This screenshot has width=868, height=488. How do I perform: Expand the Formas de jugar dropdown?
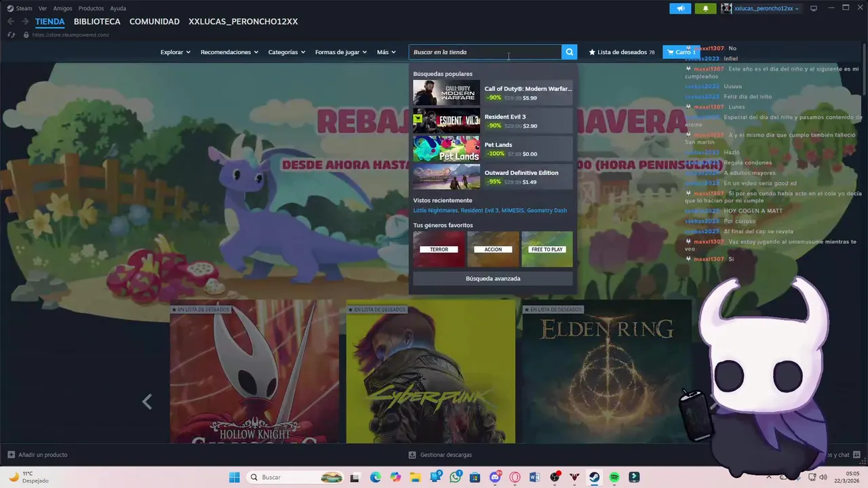pyautogui.click(x=341, y=52)
